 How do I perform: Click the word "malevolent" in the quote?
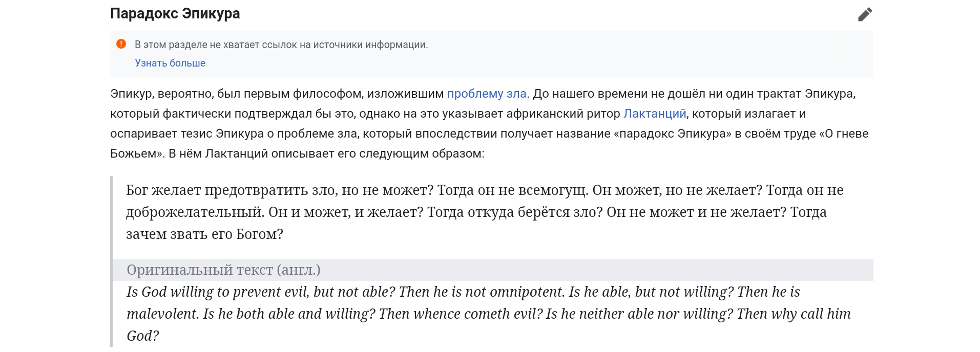[162, 314]
